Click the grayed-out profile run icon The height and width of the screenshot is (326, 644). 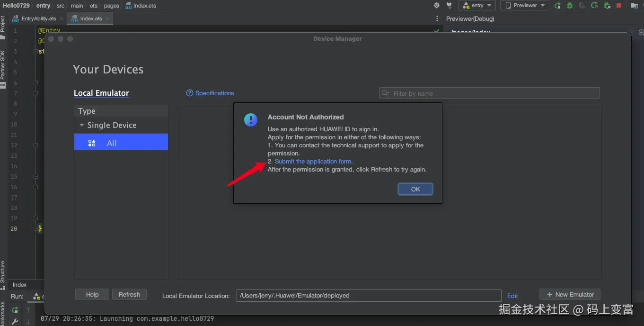pos(582,6)
